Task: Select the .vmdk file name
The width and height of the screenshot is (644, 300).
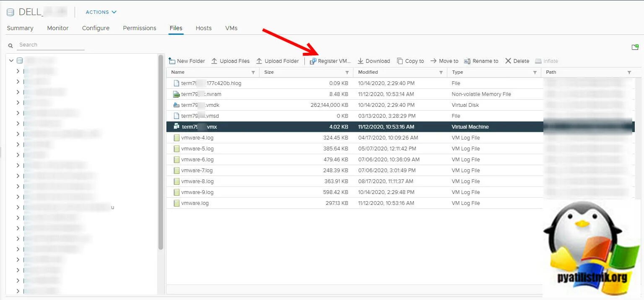Action: tap(200, 105)
